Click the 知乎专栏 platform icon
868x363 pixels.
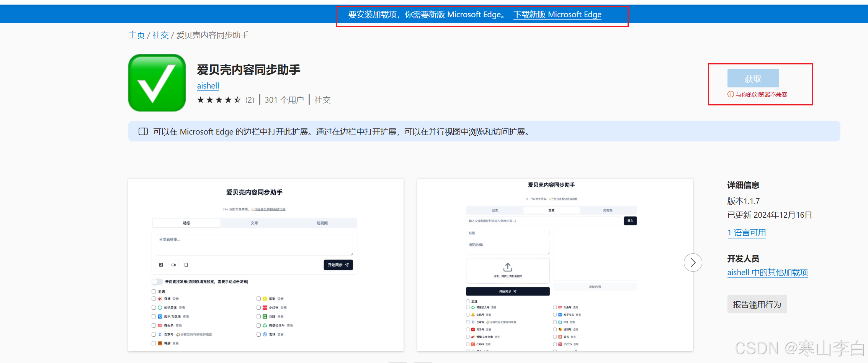(560, 315)
